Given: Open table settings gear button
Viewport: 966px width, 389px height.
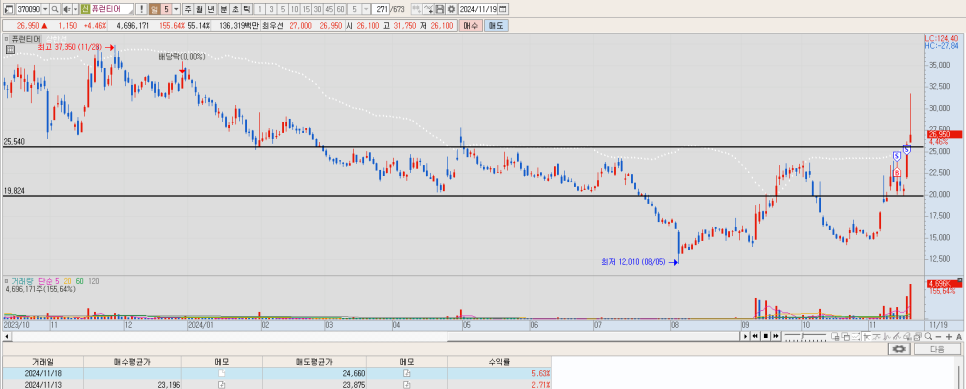Looking at the screenshot, I should click(899, 349).
